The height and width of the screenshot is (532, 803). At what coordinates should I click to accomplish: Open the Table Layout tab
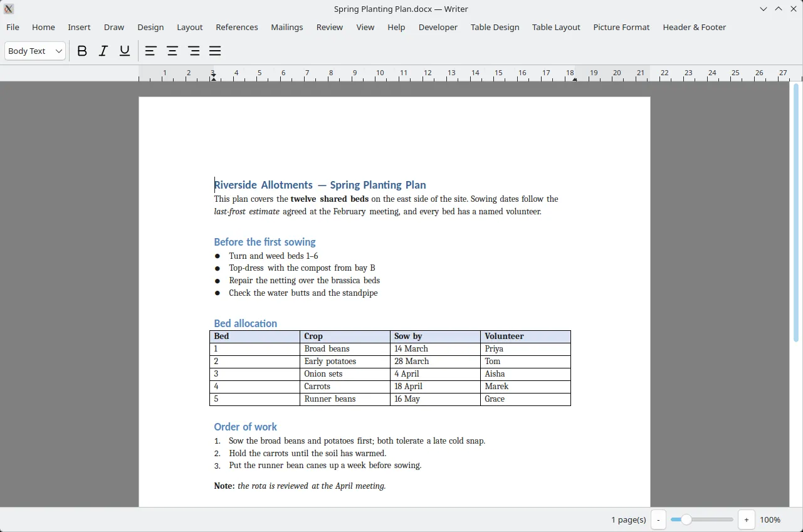[556, 28]
